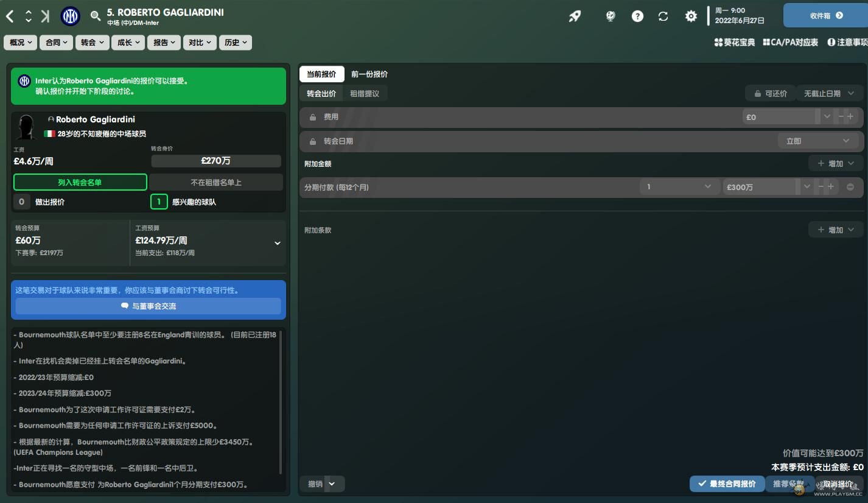Open the help question mark icon
Viewport: 868px width, 503px height.
[637, 16]
